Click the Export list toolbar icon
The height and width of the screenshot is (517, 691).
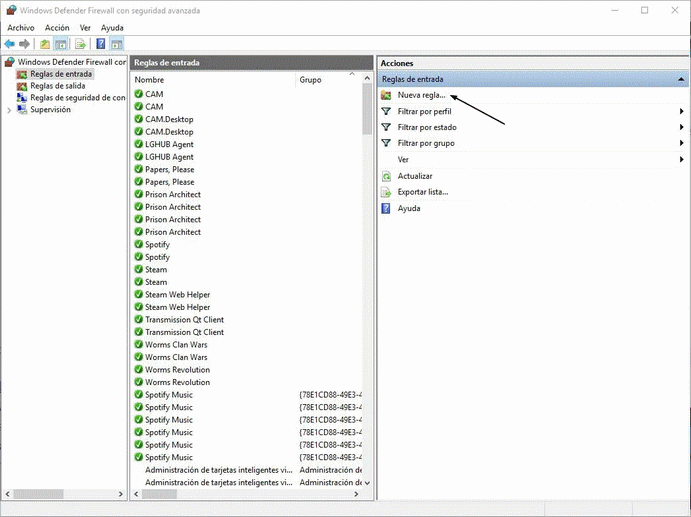click(x=80, y=44)
